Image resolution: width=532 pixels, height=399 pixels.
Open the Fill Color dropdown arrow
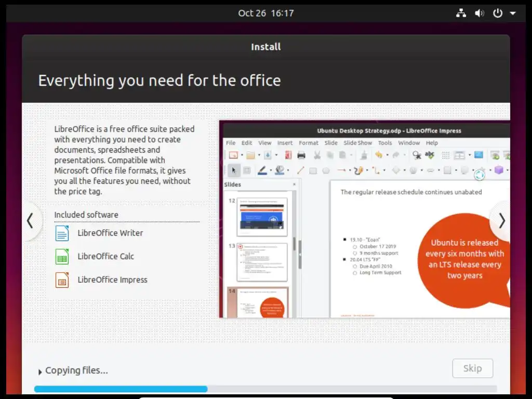click(288, 170)
